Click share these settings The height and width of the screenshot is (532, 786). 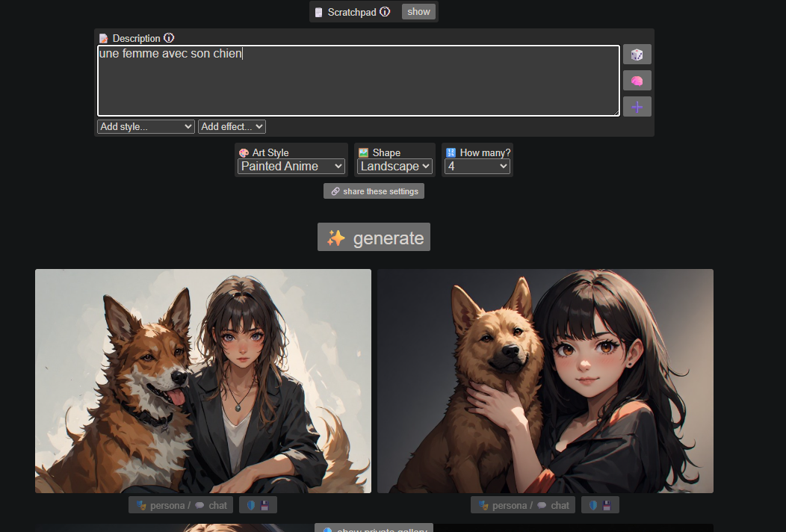(x=374, y=191)
